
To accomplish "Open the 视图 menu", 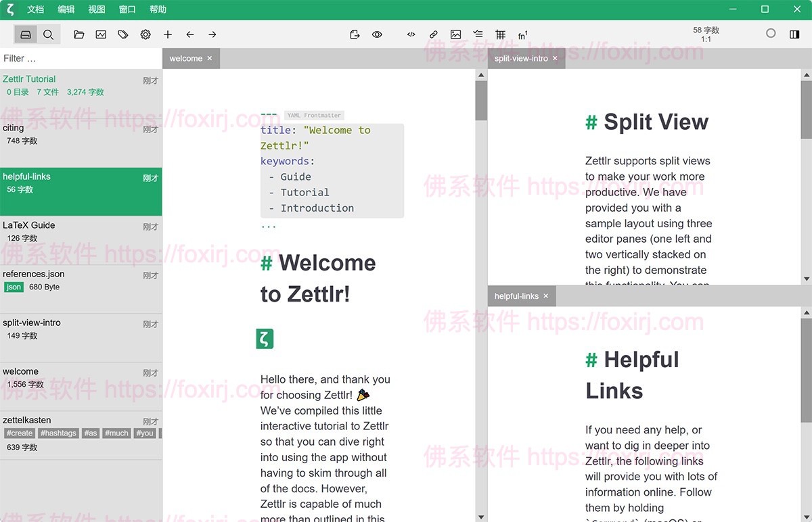I will point(97,9).
